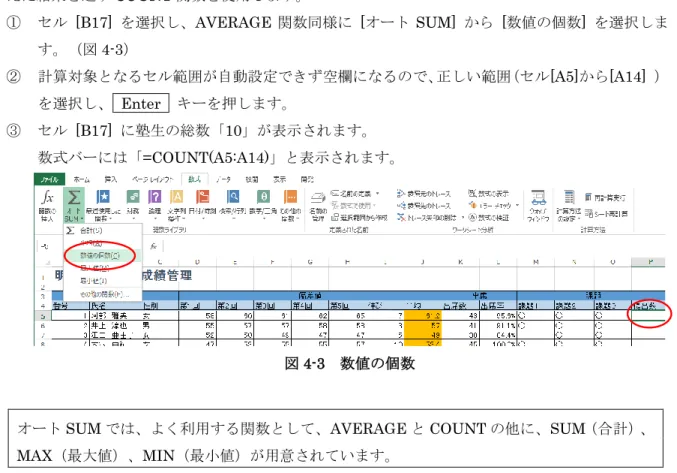Image resolution: width=677 pixels, height=473 pixels.
Task: Click the orange highlighted cell in row 6
Action: tap(423, 325)
